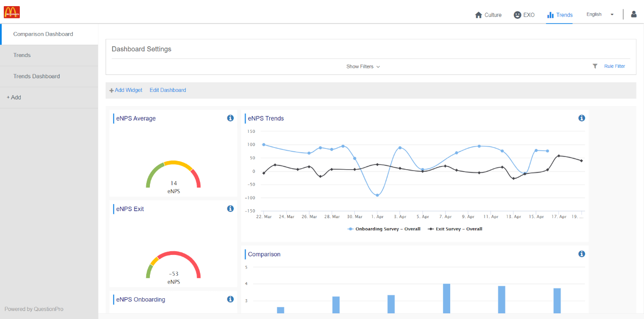
Task: Toggle Exit Survey series in chart legend
Action: pyautogui.click(x=455, y=229)
